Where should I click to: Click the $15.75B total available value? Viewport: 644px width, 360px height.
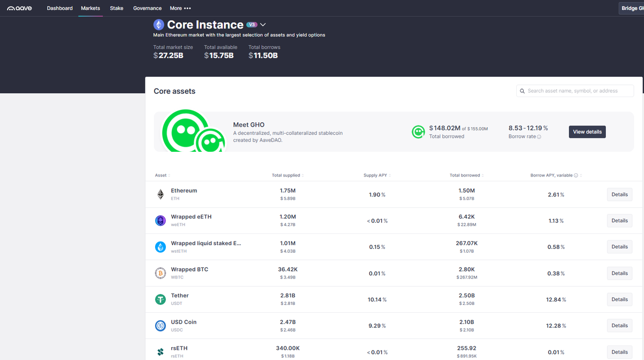[x=219, y=55]
